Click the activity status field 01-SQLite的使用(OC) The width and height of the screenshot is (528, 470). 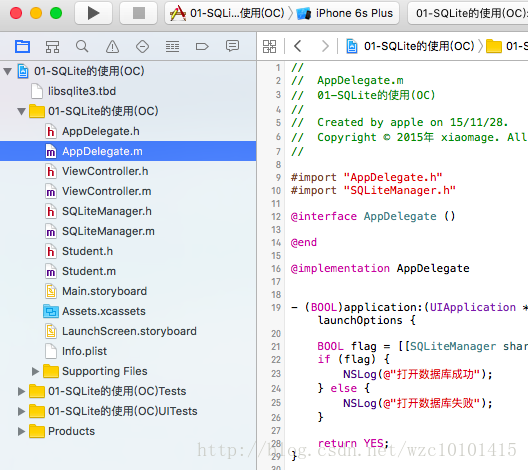[468, 13]
